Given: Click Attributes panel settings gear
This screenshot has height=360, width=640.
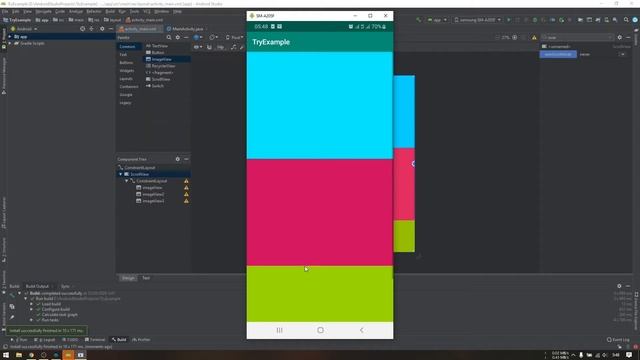Looking at the screenshot, I should (620, 37).
